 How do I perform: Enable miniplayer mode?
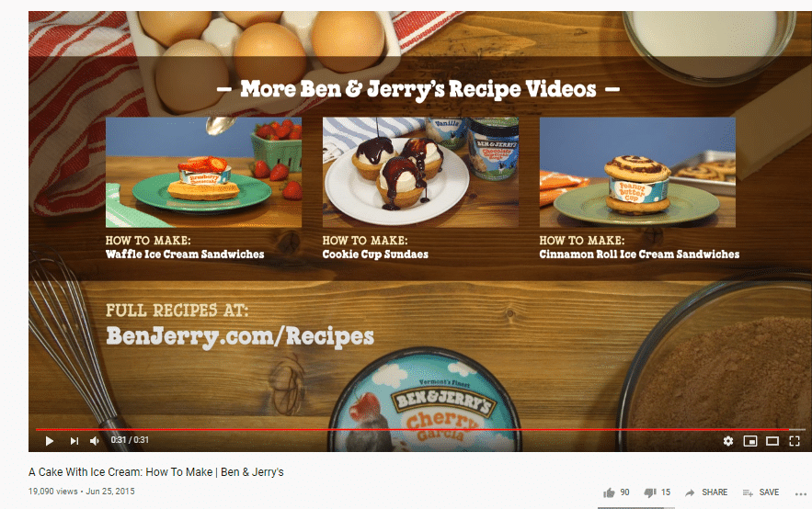(750, 441)
